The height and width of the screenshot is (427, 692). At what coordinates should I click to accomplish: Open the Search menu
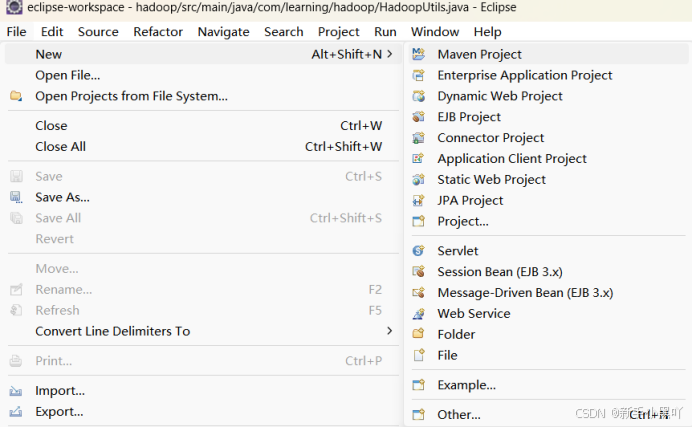pyautogui.click(x=284, y=32)
